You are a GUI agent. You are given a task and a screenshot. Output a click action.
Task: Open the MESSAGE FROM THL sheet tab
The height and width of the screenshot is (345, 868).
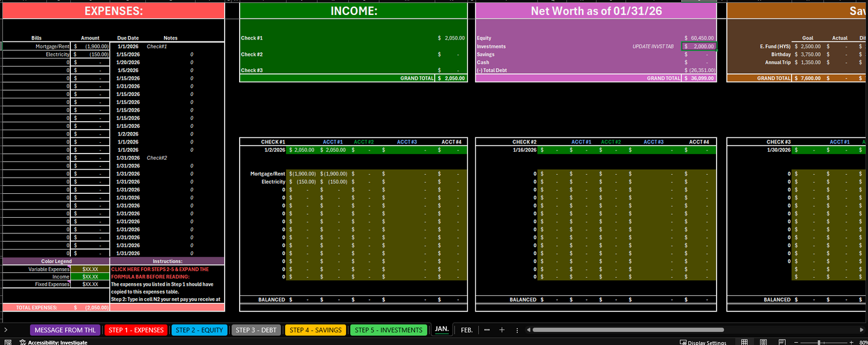click(x=65, y=330)
